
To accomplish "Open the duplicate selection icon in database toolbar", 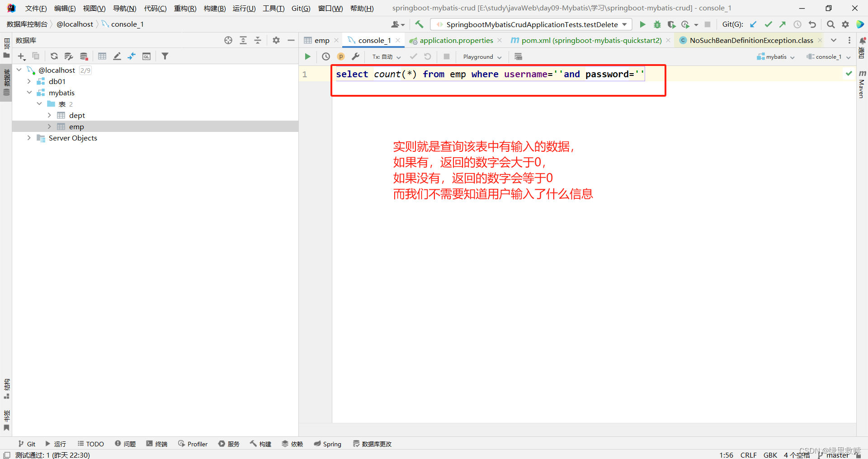I will coord(36,56).
